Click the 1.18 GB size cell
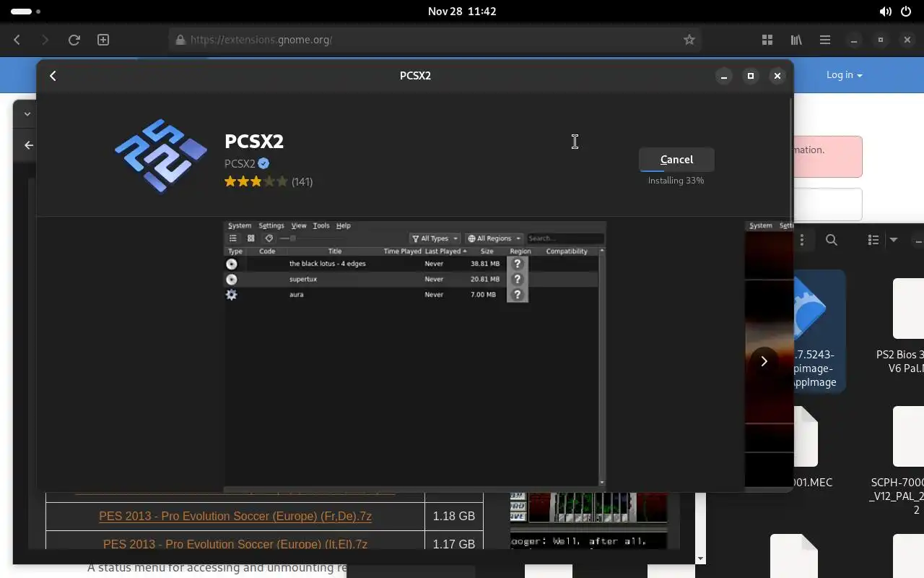924x578 pixels. (x=454, y=516)
